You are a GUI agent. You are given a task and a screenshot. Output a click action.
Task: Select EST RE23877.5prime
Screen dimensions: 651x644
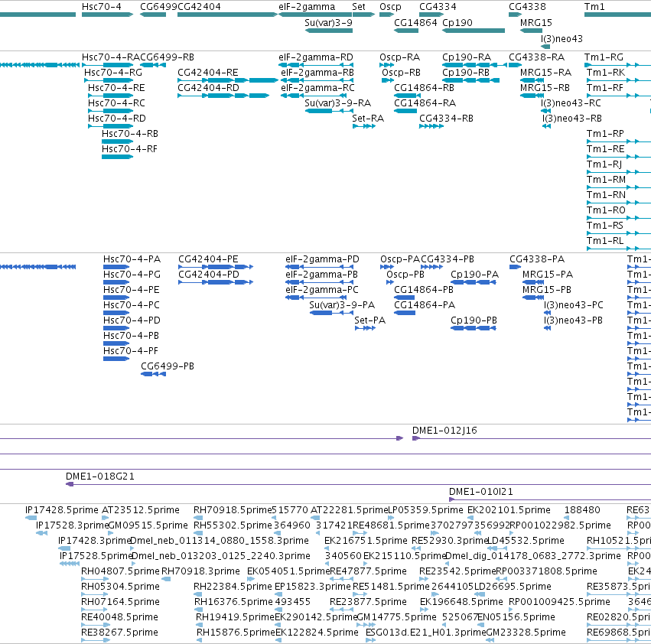coord(368,602)
